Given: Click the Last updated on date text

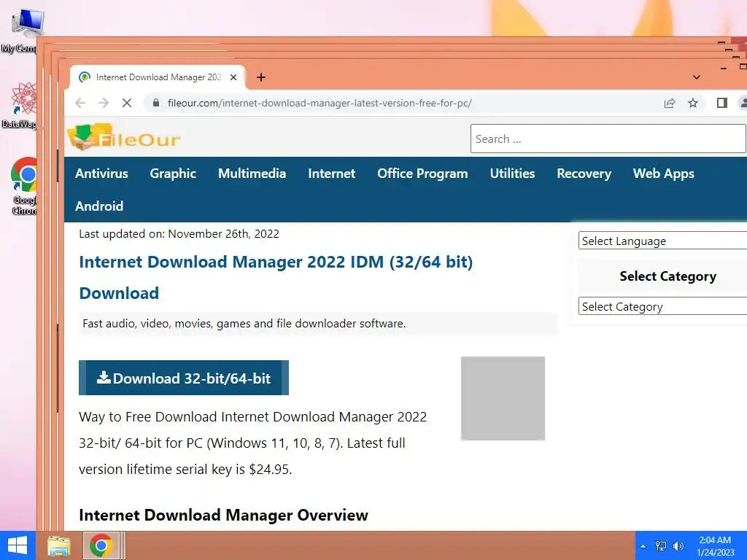Looking at the screenshot, I should click(179, 234).
